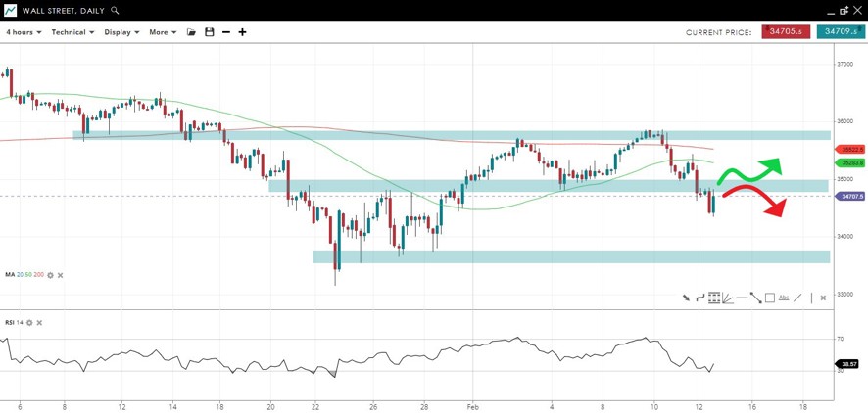Expand the 4 hours timeframe dropdown
The image size is (868, 413).
pos(24,32)
